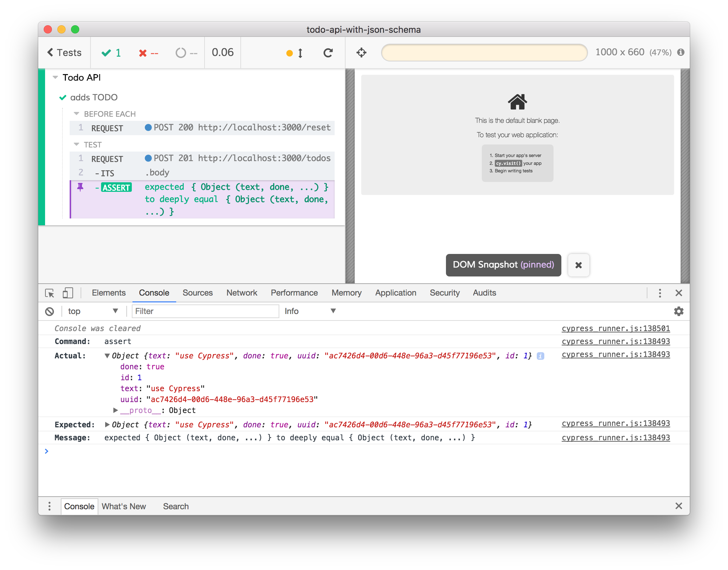
Task: Toggle auto-scrolling arrow icon
Action: click(300, 53)
